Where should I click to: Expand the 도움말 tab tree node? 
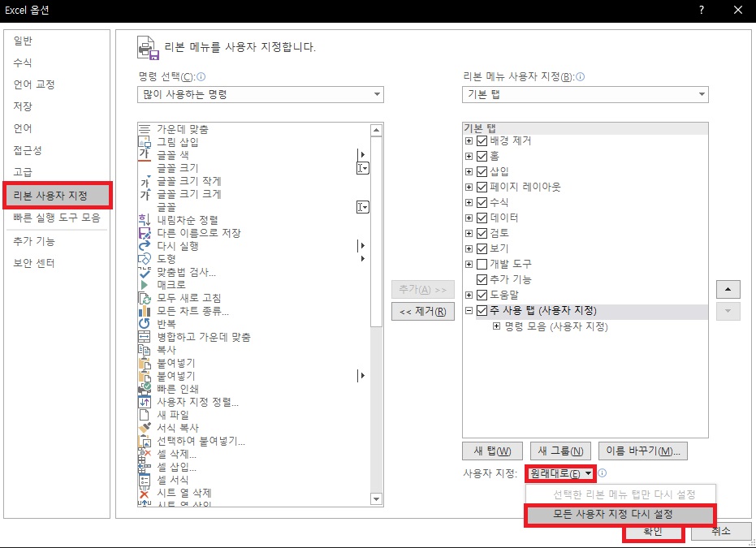coord(469,295)
